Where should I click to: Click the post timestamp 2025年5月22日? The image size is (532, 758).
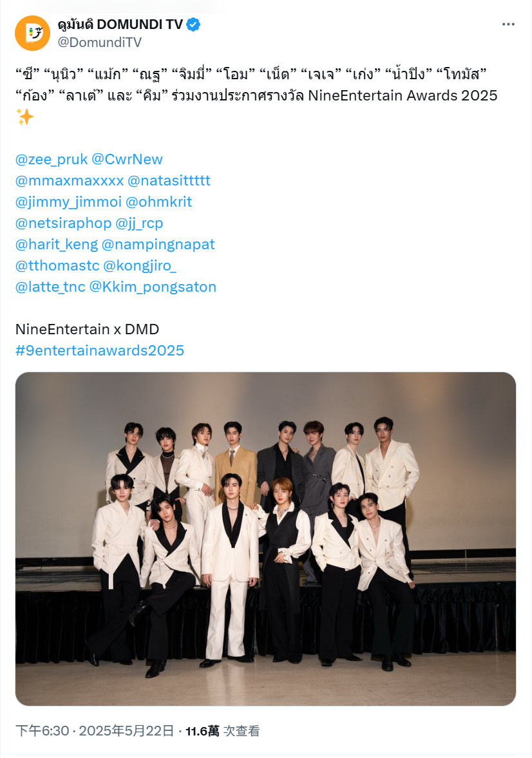[x=126, y=730]
